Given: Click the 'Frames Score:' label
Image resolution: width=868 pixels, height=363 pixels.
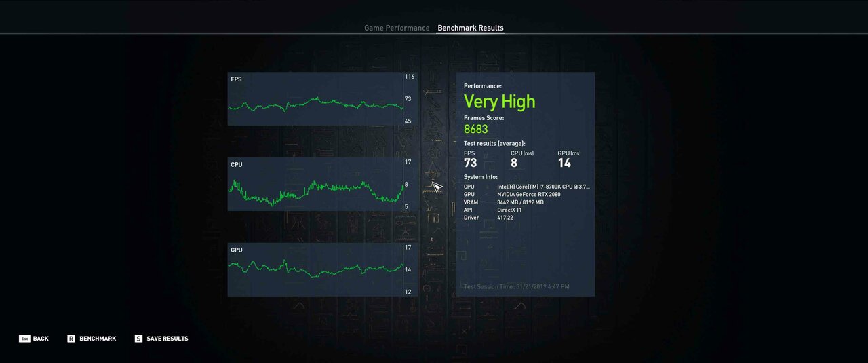Looking at the screenshot, I should (x=484, y=118).
